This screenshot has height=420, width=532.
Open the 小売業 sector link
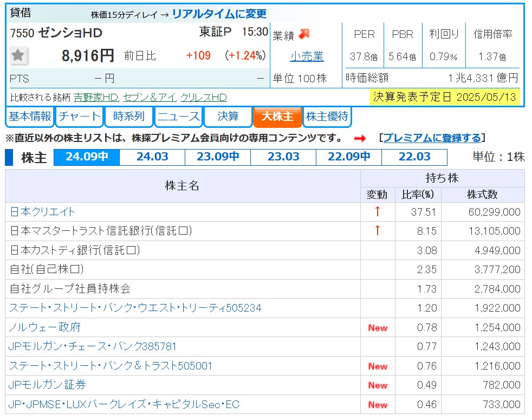pyautogui.click(x=307, y=56)
